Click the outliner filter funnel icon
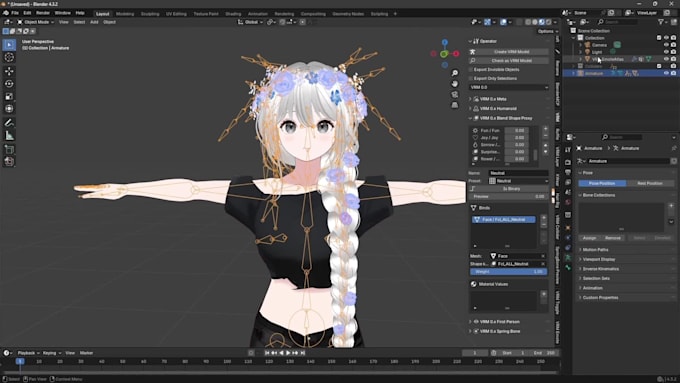Screen dimensions: 680x383 coord(661,22)
